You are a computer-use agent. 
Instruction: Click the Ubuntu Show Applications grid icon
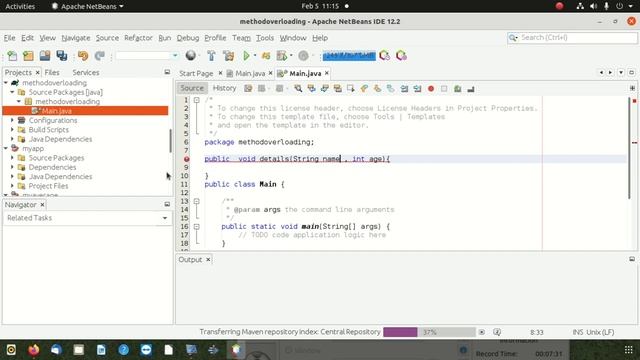pyautogui.click(x=629, y=350)
